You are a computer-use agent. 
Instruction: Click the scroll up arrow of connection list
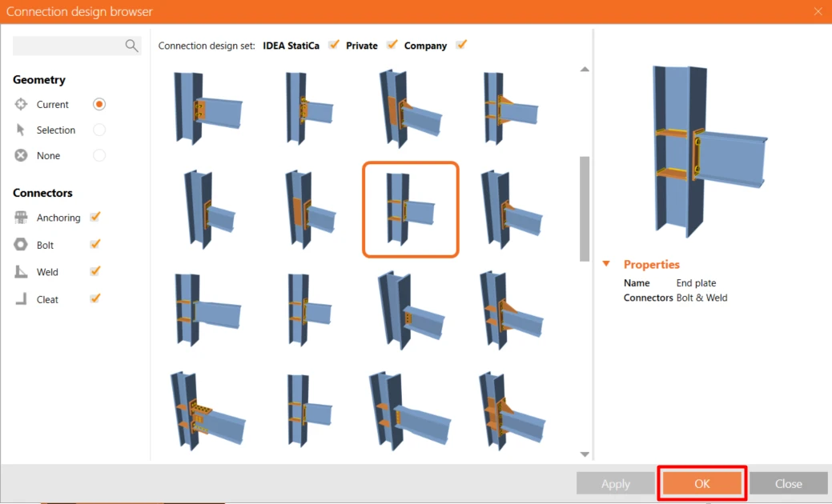click(585, 70)
